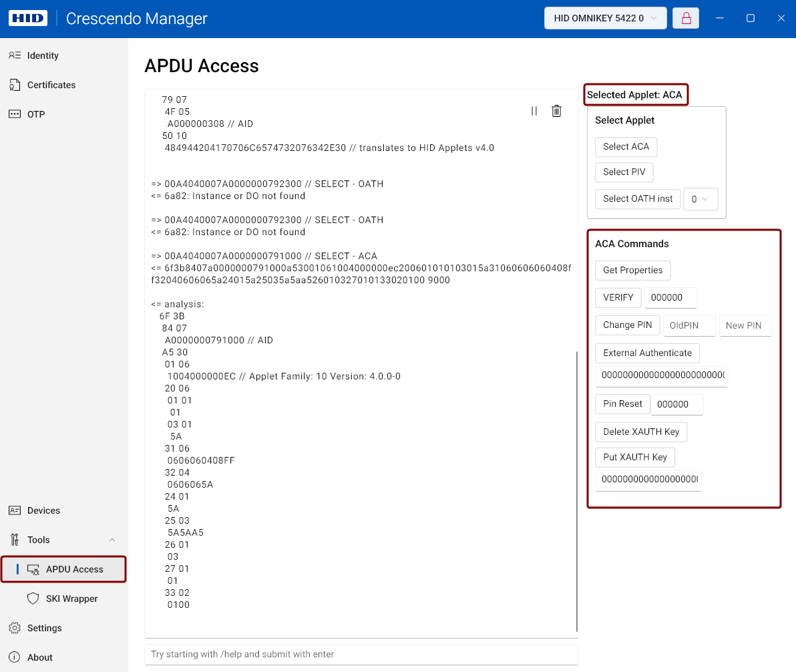Image resolution: width=796 pixels, height=672 pixels.
Task: Click the OTP sidebar icon
Action: coord(15,114)
